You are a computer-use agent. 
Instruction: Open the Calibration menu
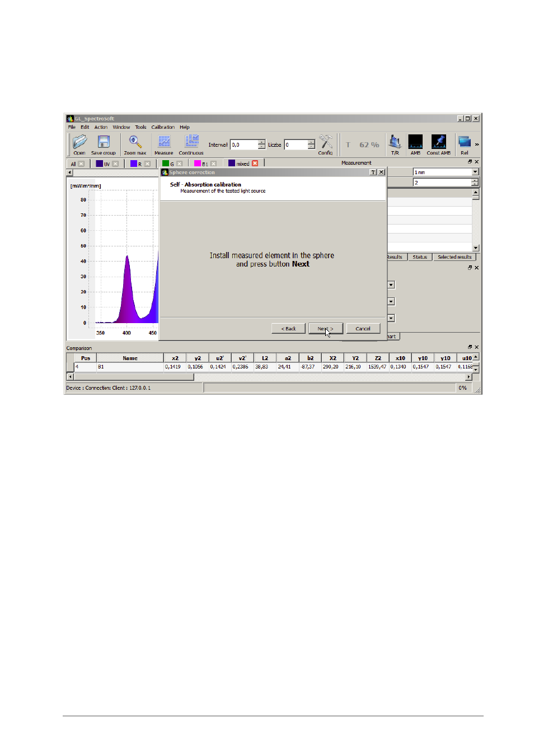163,127
